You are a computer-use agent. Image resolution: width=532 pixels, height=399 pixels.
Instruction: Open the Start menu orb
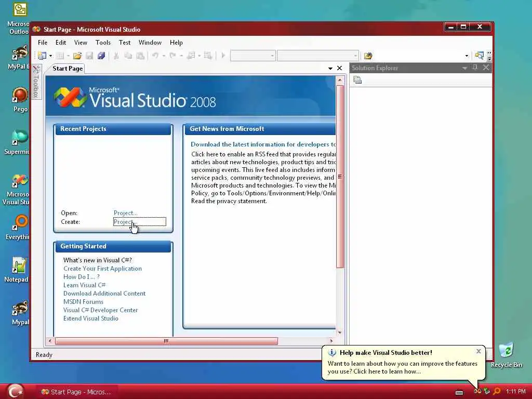15,391
